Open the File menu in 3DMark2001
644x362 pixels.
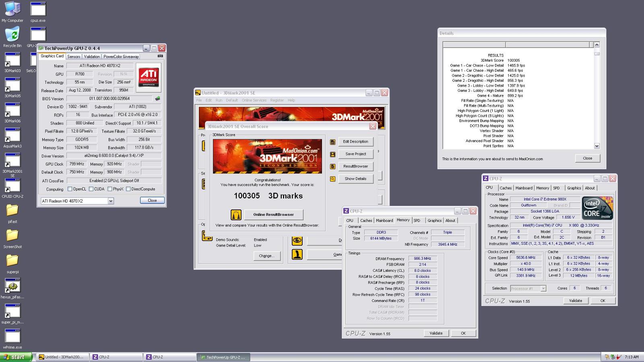click(x=199, y=100)
